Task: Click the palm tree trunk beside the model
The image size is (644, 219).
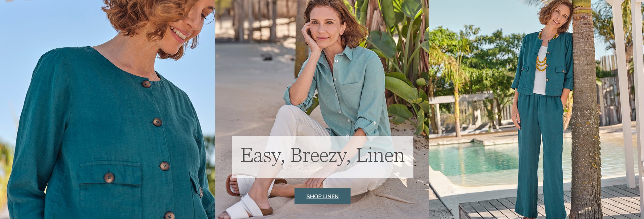Action: click(x=585, y=111)
